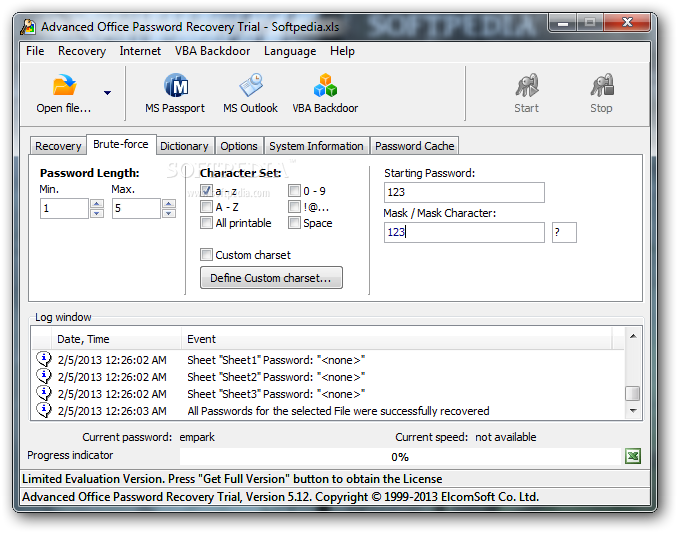Click the Open file folder icon
The height and width of the screenshot is (533, 678).
[x=64, y=85]
